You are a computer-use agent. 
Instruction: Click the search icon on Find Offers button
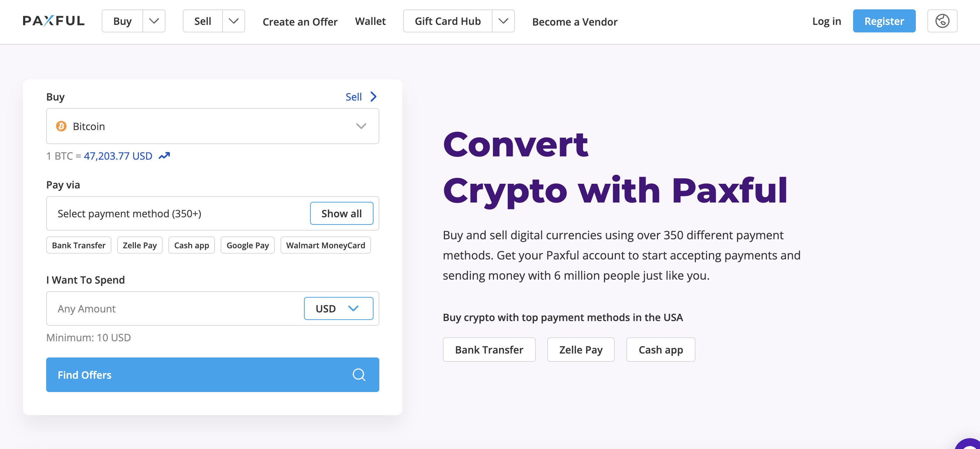[x=359, y=375]
